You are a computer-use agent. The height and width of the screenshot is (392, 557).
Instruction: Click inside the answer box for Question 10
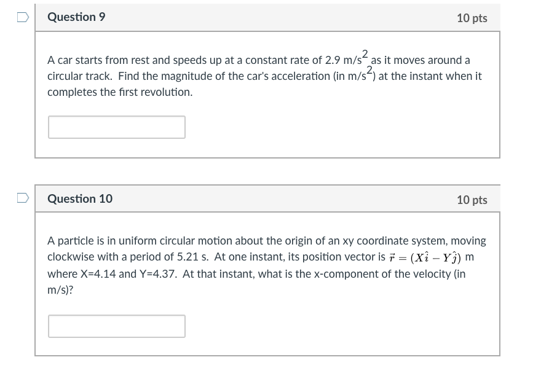pyautogui.click(x=116, y=326)
